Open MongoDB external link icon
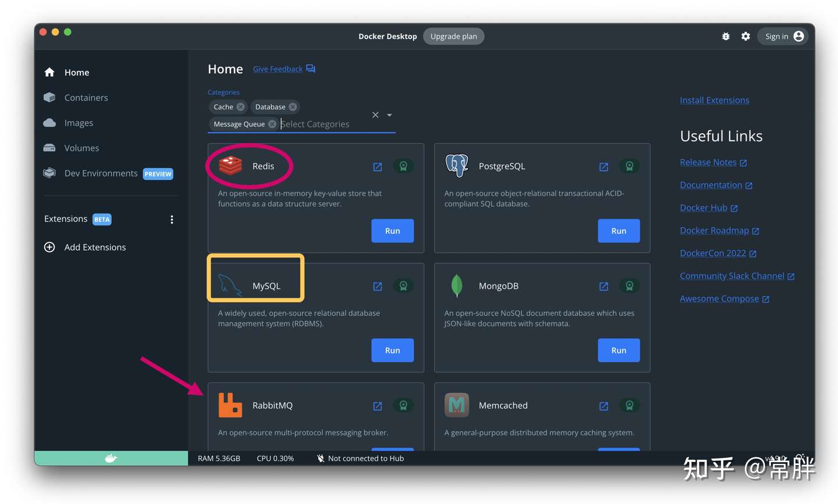This screenshot has width=838, height=504. click(x=604, y=286)
